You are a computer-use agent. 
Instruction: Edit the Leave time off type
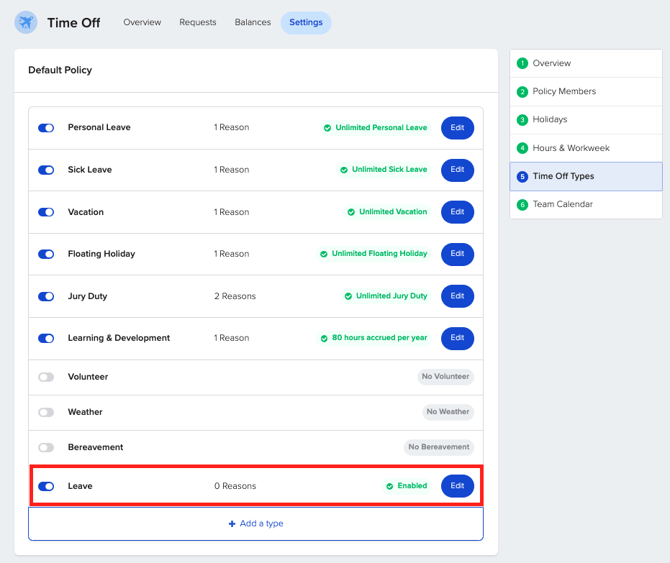457,486
